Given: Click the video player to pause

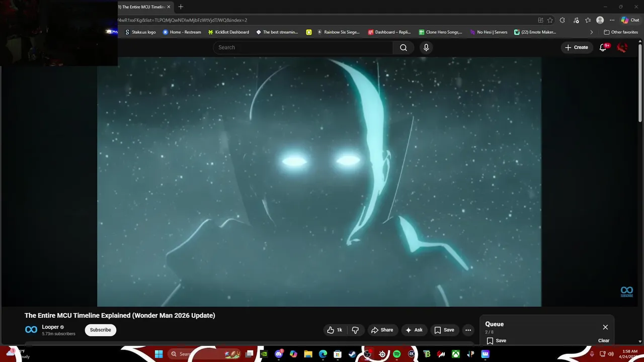Looking at the screenshot, I should click(x=319, y=182).
